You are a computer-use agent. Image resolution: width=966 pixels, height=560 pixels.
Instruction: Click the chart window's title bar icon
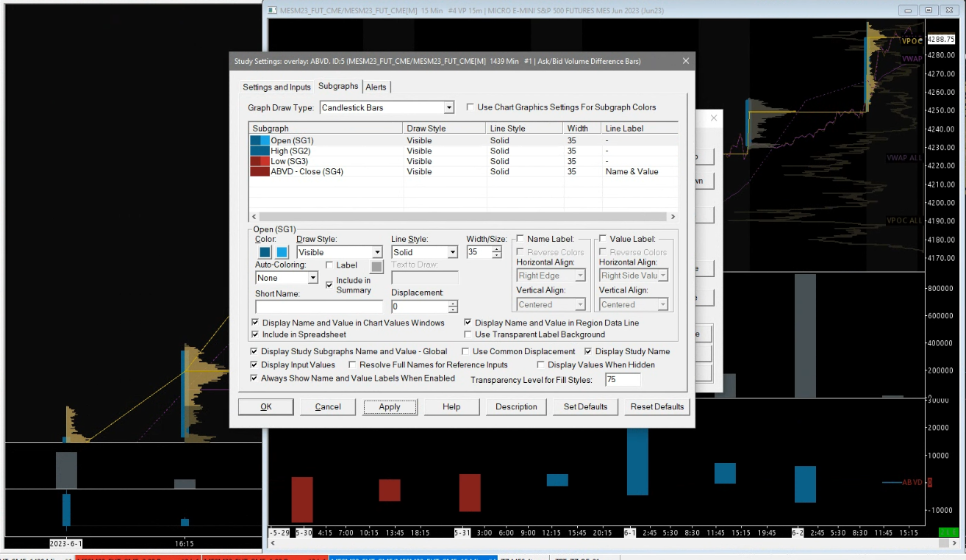(272, 10)
